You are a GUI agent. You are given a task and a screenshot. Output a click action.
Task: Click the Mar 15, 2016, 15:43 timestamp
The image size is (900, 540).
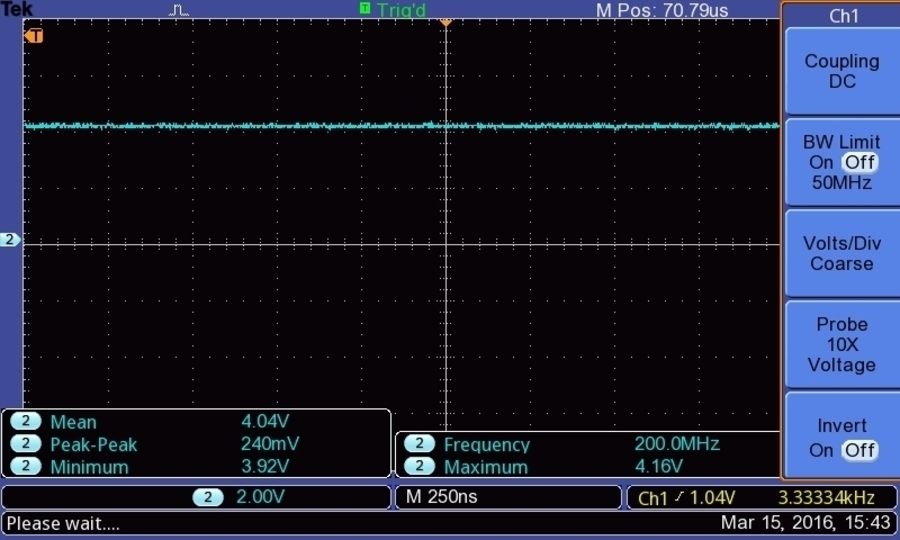point(805,522)
